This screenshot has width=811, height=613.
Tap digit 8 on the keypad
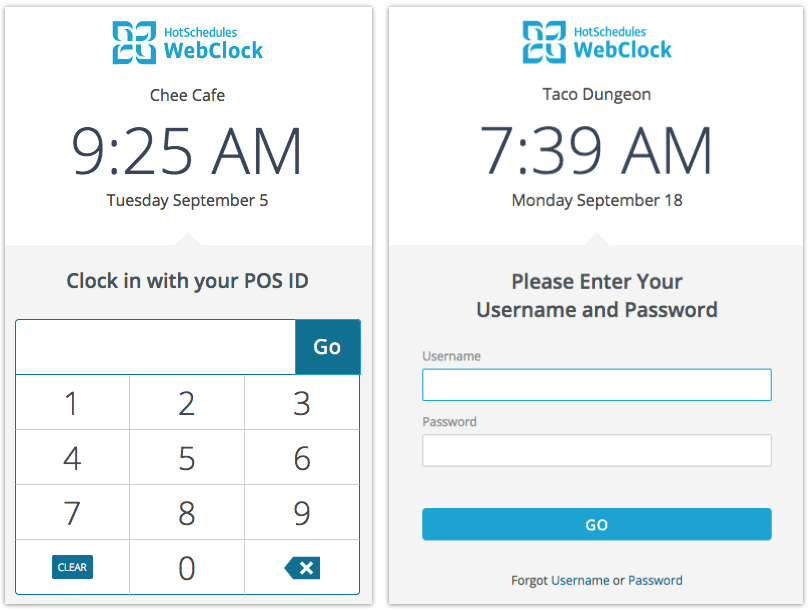[x=187, y=513]
